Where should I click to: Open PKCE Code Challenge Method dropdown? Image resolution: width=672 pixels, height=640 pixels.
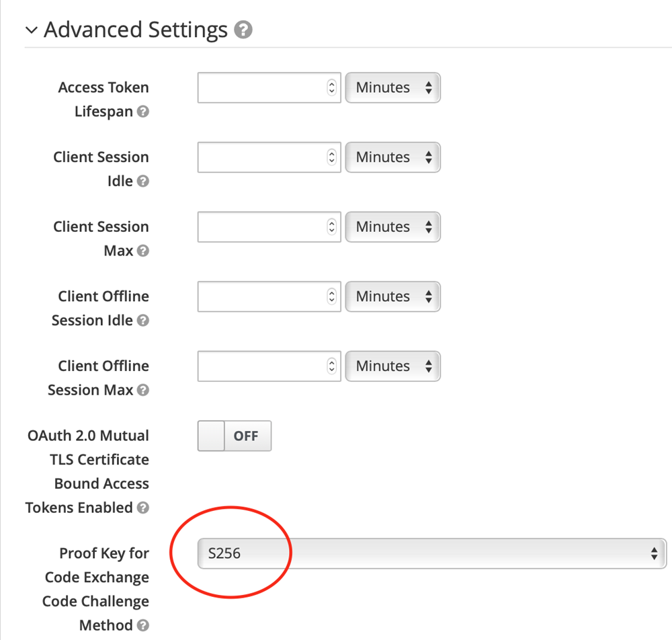pyautogui.click(x=431, y=554)
